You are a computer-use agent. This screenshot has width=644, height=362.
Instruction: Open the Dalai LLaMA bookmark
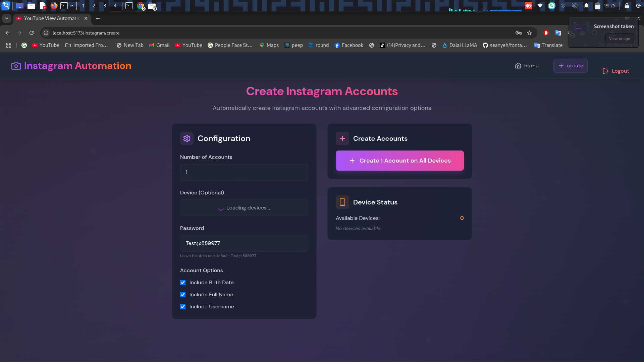click(460, 45)
